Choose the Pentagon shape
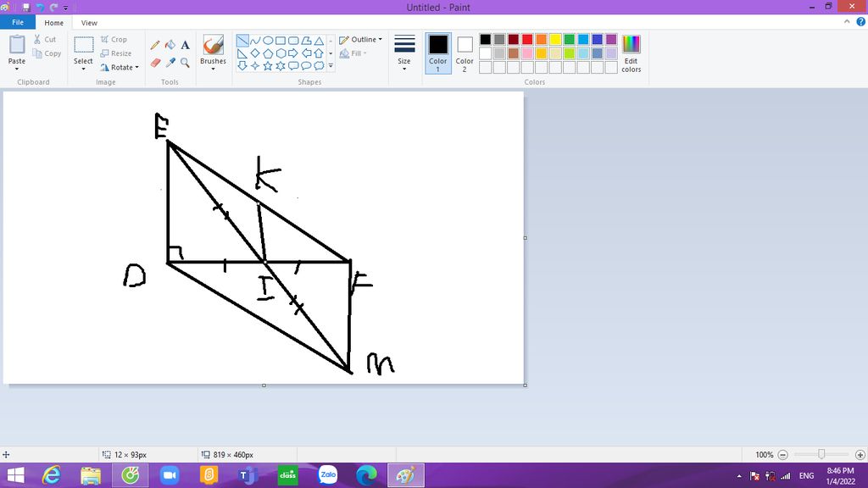This screenshot has width=868, height=488. 268,53
